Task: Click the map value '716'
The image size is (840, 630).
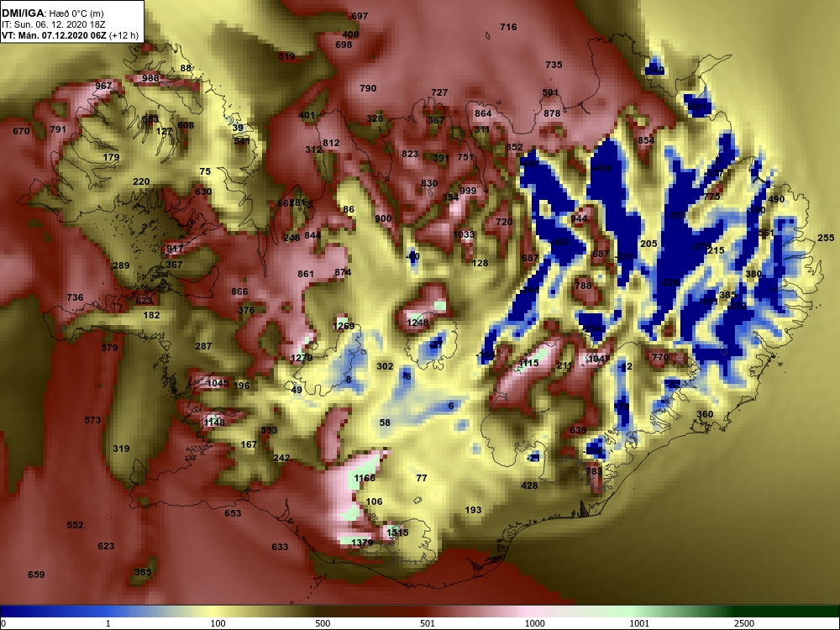Action: point(508,27)
